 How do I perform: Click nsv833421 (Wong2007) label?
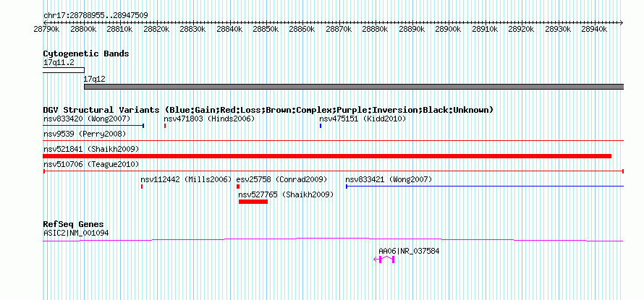(389, 180)
